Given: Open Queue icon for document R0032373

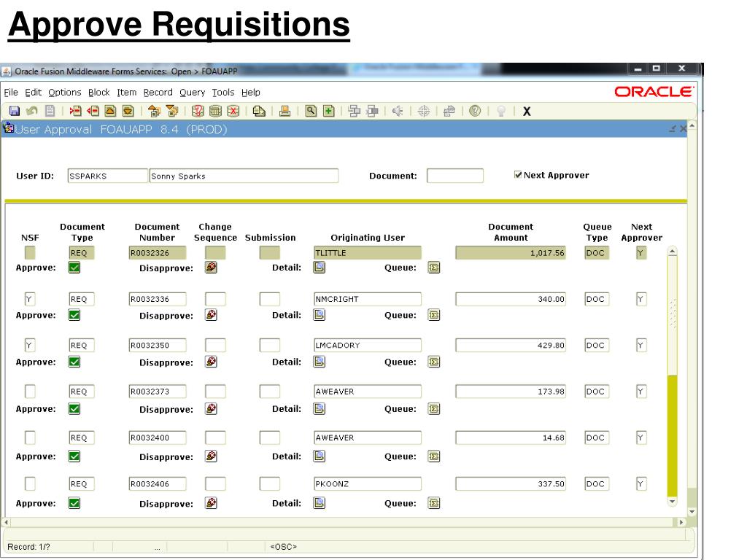Looking at the screenshot, I should point(433,408).
